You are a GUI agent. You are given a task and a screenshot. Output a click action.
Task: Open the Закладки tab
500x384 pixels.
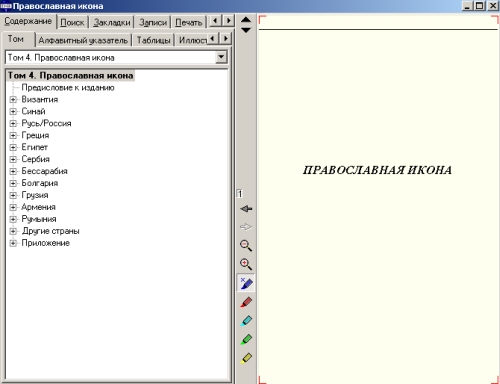(112, 22)
